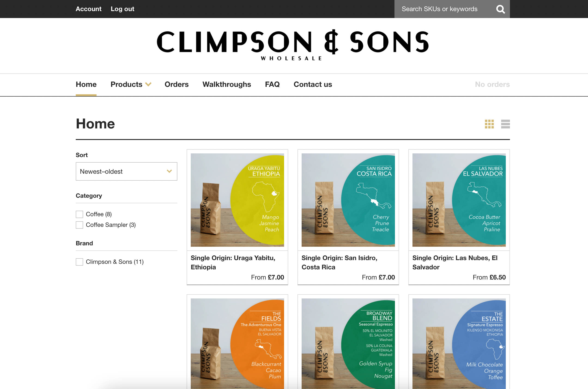Tick the Coffee Sampler (3) checkbox
Screen dimensions: 588x389
coord(79,225)
